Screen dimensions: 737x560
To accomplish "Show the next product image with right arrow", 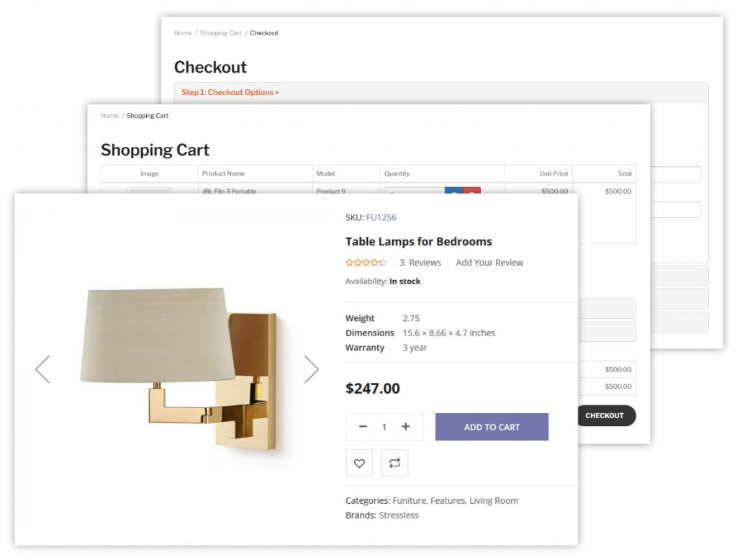I will [312, 369].
